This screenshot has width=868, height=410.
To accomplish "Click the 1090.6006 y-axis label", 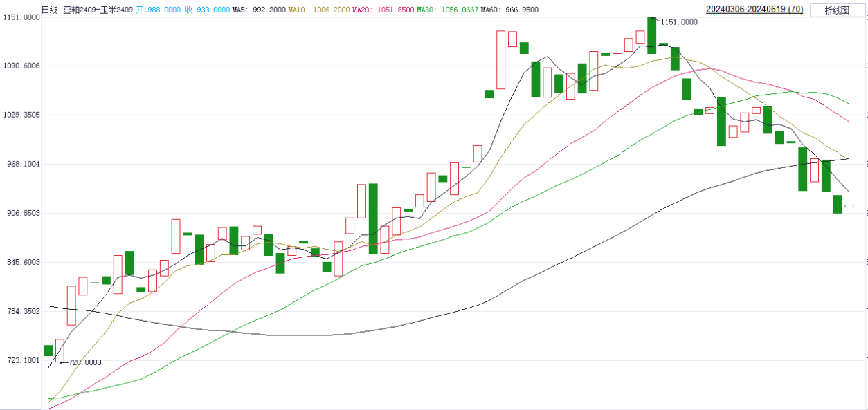I will [x=21, y=66].
